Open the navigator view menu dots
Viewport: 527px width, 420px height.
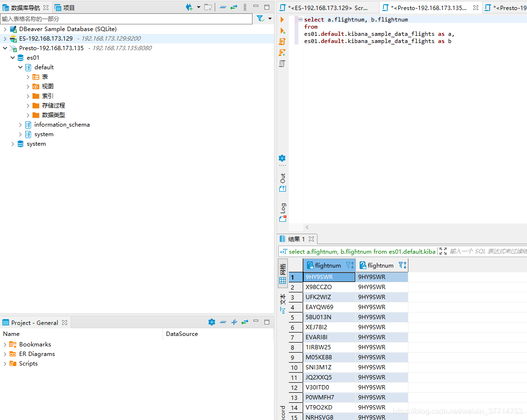pos(245,7)
